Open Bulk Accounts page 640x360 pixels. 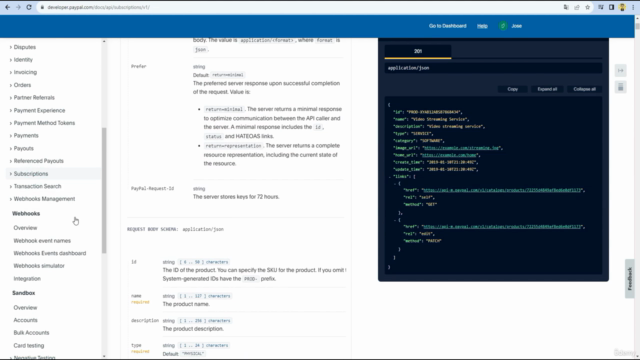click(x=31, y=333)
